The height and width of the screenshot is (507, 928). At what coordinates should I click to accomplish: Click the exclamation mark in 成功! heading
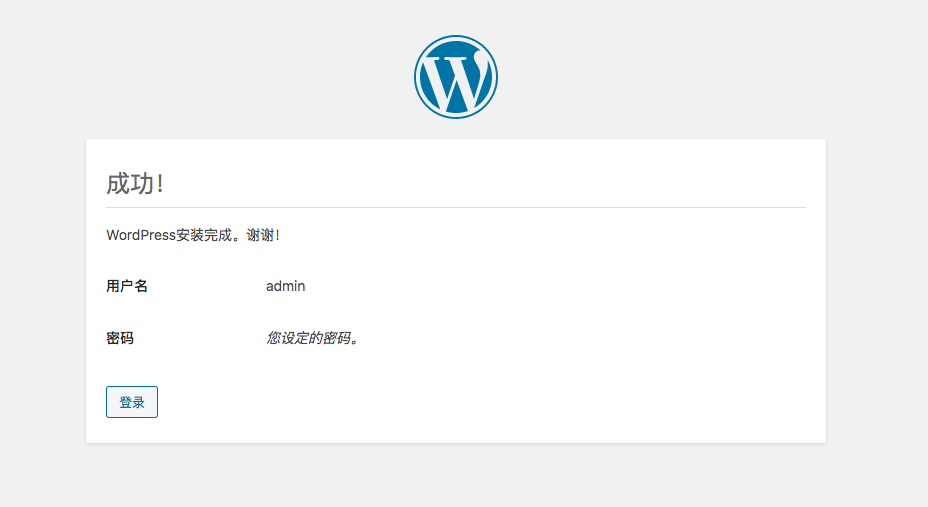point(160,184)
